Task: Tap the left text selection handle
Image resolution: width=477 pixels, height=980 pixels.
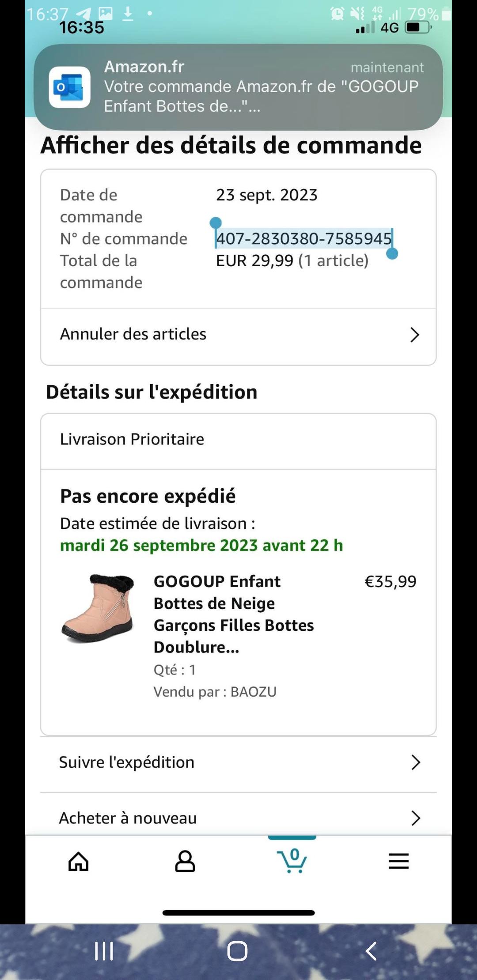Action: tap(216, 223)
